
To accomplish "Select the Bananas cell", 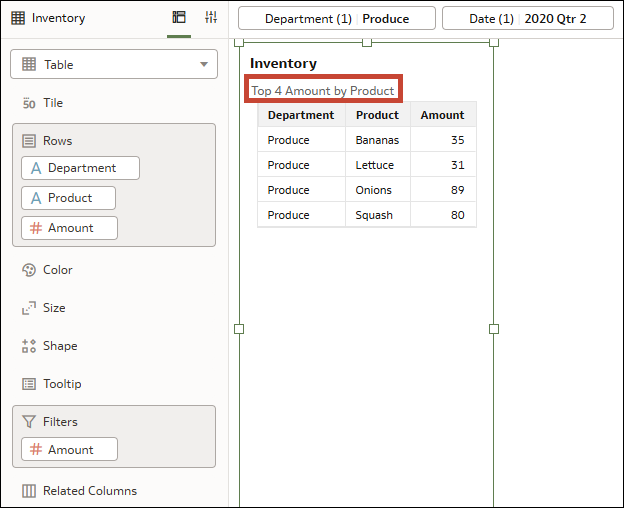I will [377, 140].
